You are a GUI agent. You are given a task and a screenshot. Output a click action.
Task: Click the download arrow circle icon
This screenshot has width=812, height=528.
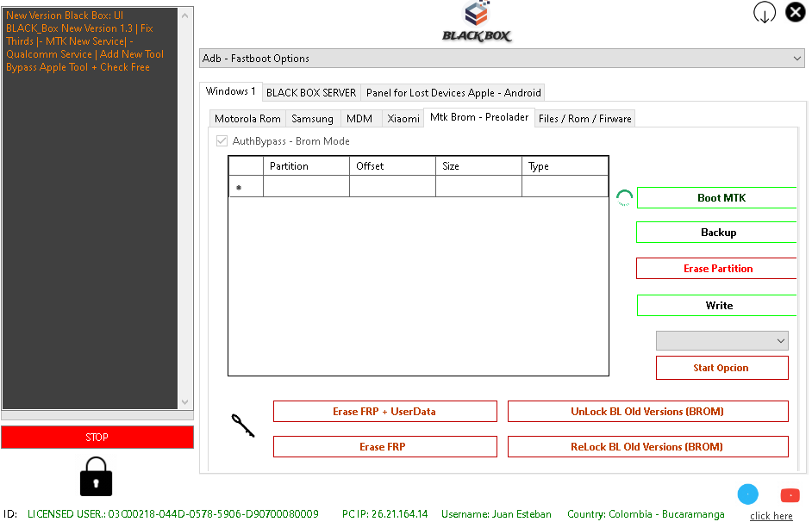coord(764,12)
